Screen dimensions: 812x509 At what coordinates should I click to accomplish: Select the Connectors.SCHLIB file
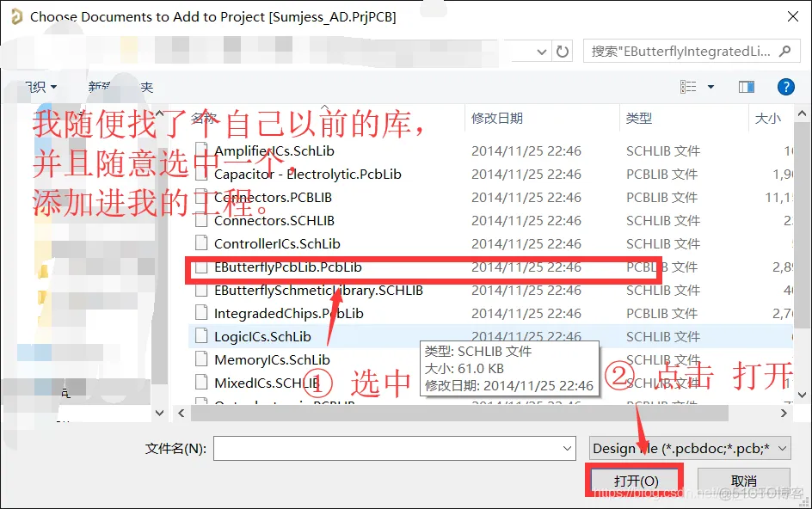[x=274, y=221]
